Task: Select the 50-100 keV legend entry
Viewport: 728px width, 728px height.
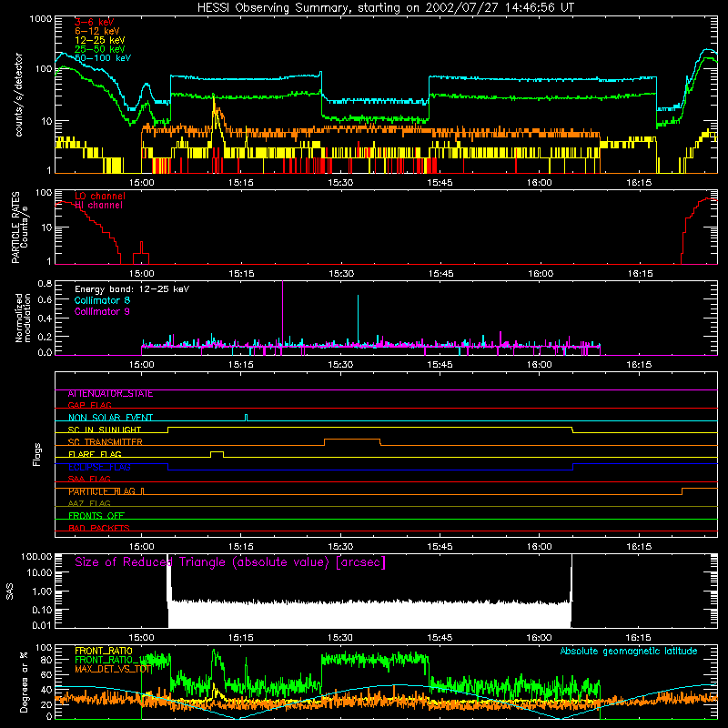Action: click(x=103, y=58)
